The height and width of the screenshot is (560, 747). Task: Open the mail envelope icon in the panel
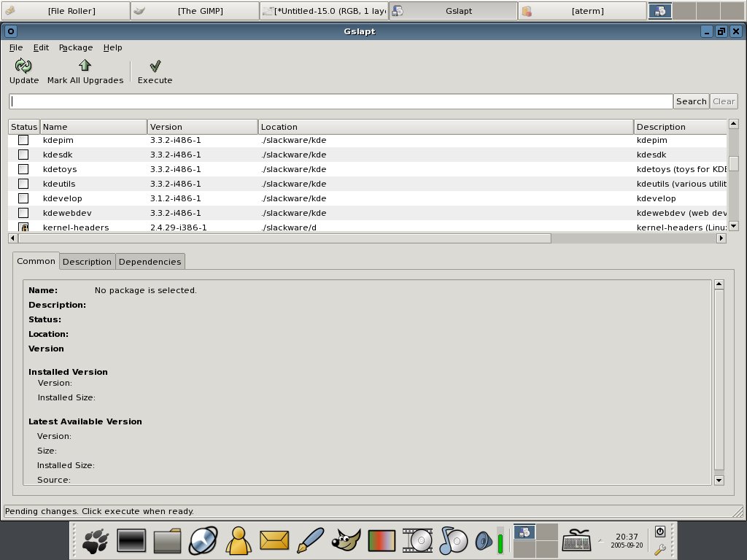[274, 541]
